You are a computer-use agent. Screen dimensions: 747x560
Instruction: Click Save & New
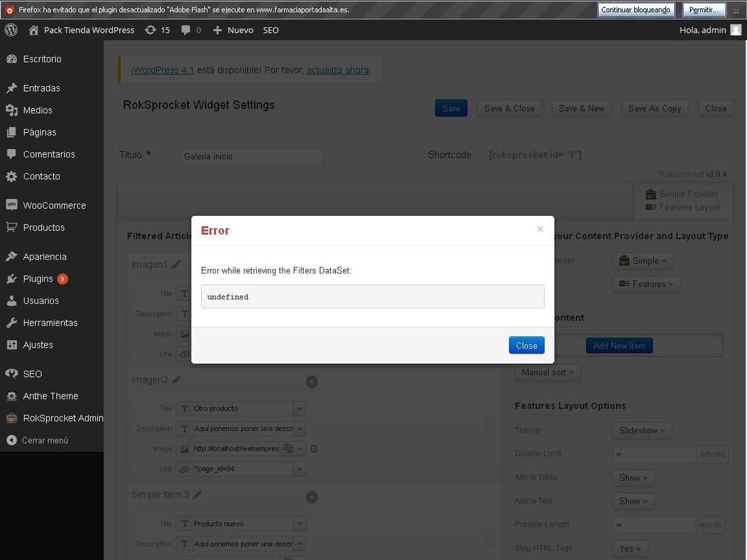point(581,108)
